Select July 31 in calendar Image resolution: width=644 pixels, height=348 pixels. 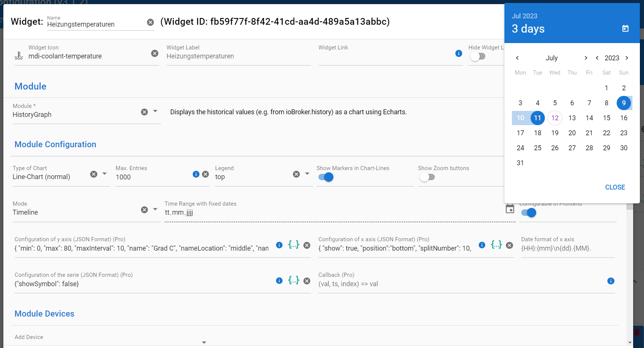pyautogui.click(x=521, y=163)
